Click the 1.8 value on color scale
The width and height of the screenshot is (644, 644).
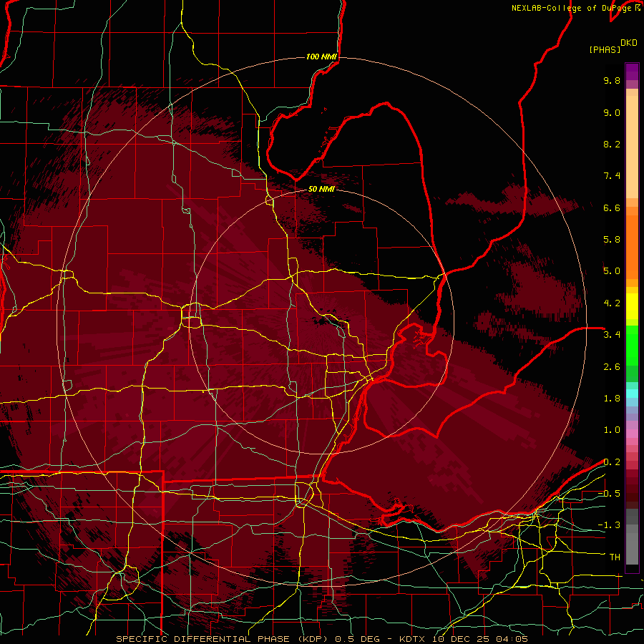[x=612, y=399]
